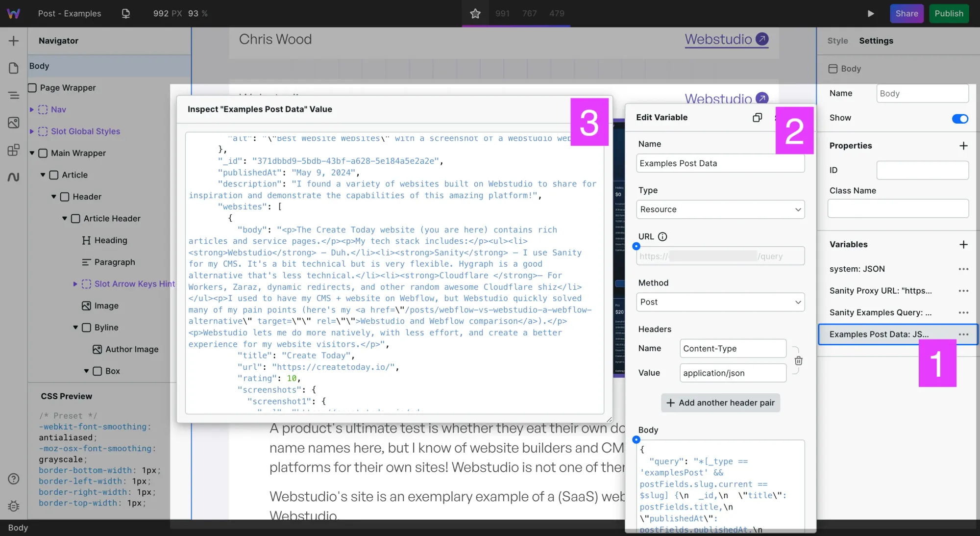
Task: Open the Share dialog
Action: 906,13
